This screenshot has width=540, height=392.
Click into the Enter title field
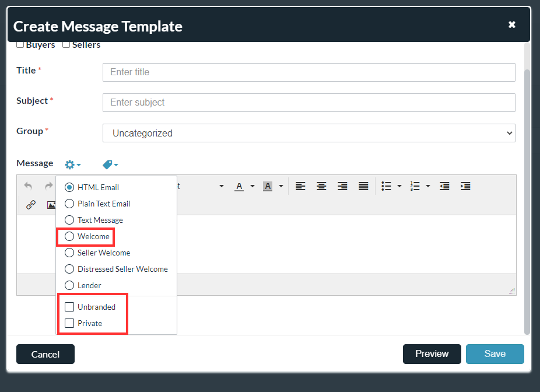tap(308, 72)
